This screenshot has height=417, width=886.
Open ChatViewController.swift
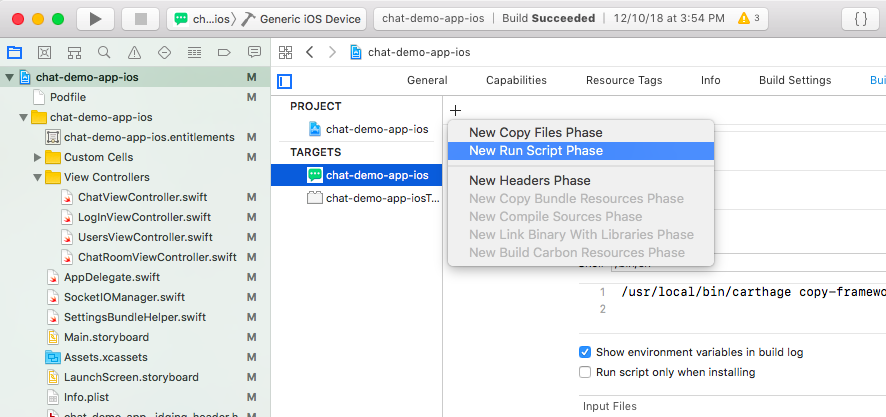pos(142,197)
